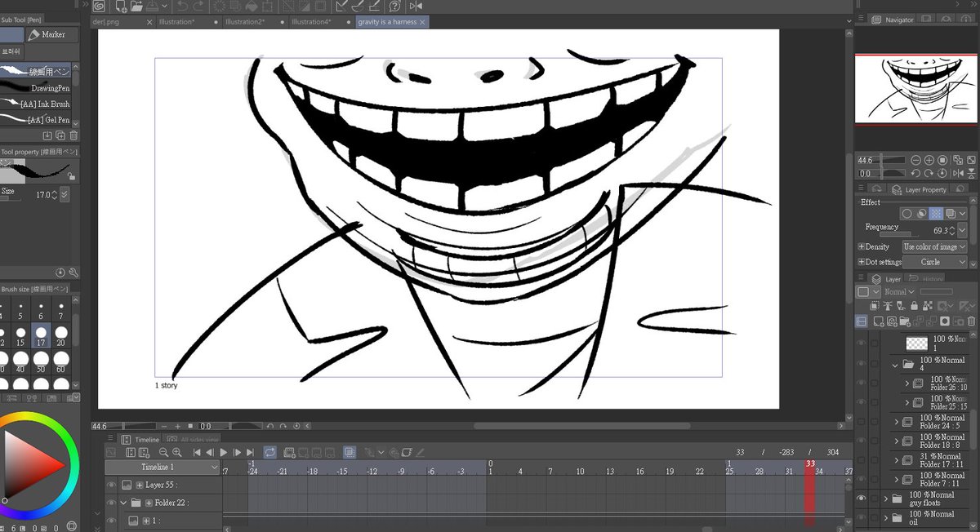Create layer mask in Layer panel
Screen dimensions: 980x532
click(x=945, y=321)
